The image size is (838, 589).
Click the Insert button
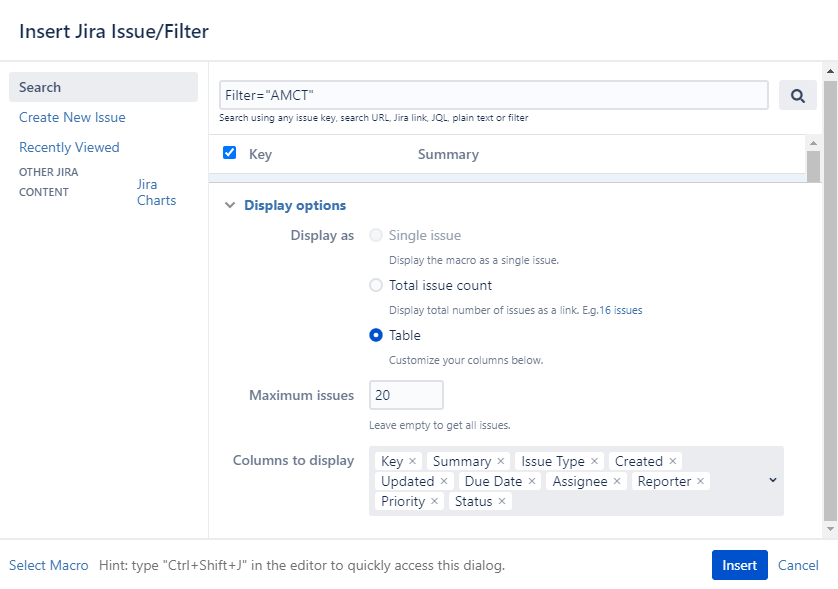pyautogui.click(x=740, y=565)
